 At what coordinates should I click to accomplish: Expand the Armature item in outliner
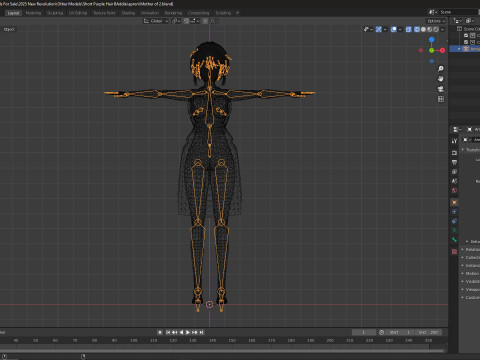point(459,49)
